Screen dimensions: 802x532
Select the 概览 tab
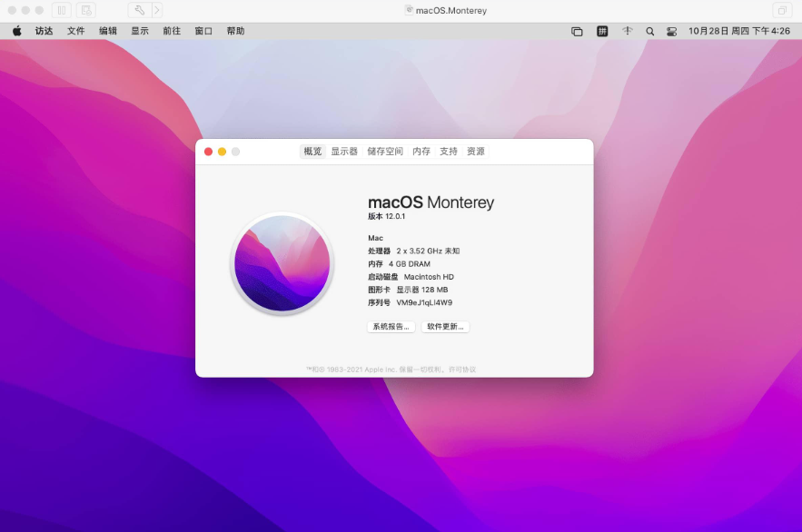312,152
